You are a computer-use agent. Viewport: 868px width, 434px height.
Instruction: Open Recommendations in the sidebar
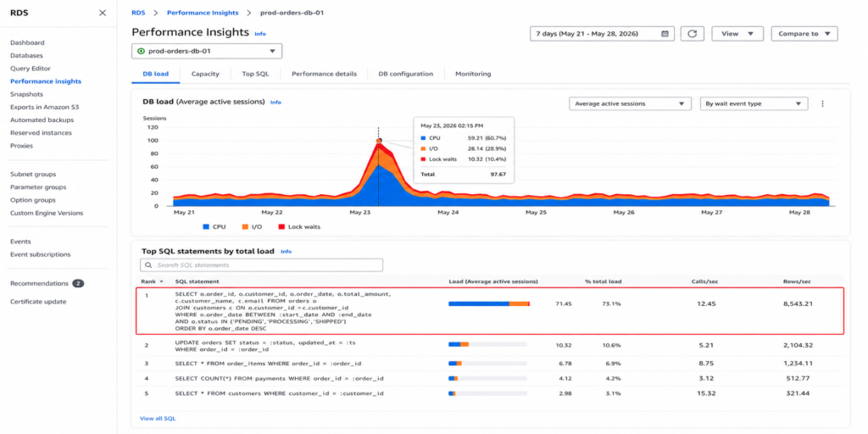tap(39, 283)
